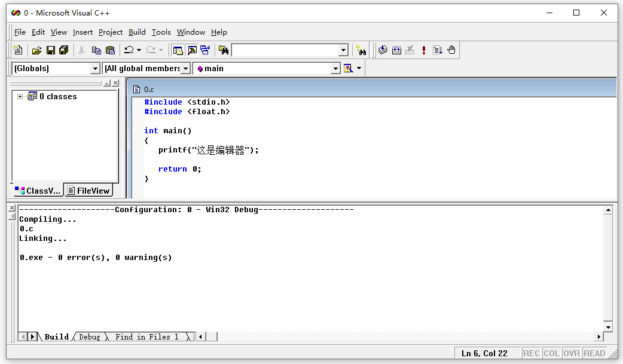The image size is (623, 364).
Task: Select the Debug output tab
Action: [90, 337]
